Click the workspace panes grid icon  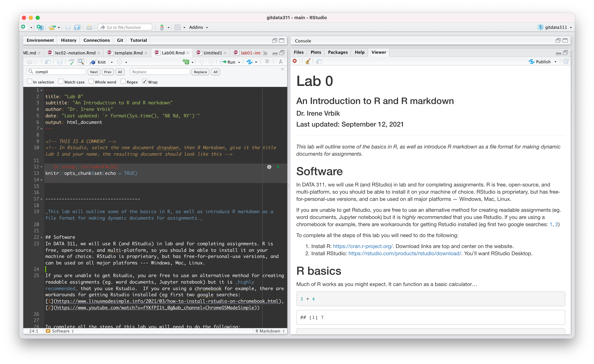point(178,27)
